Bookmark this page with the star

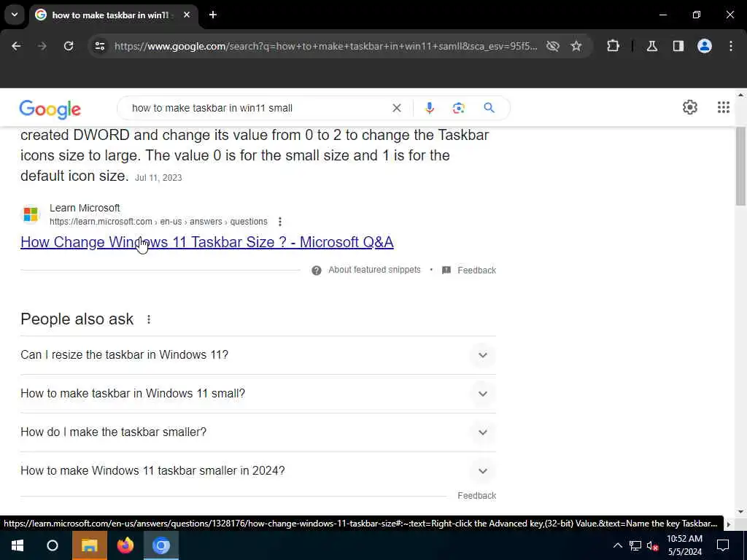(576, 46)
